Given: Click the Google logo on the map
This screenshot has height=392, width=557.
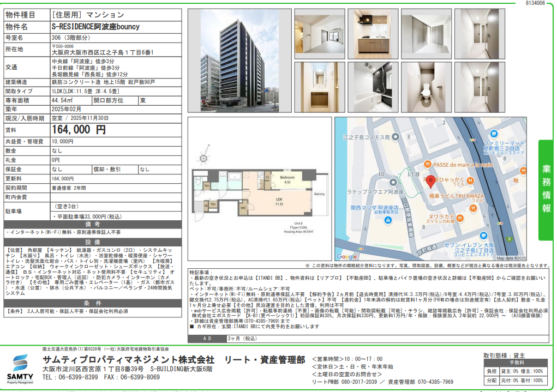Looking at the screenshot, I should 347,256.
